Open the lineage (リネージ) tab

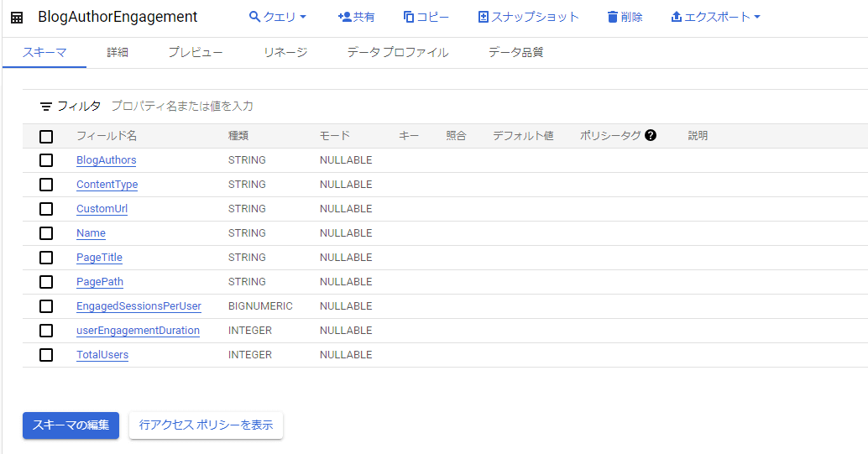coord(285,52)
